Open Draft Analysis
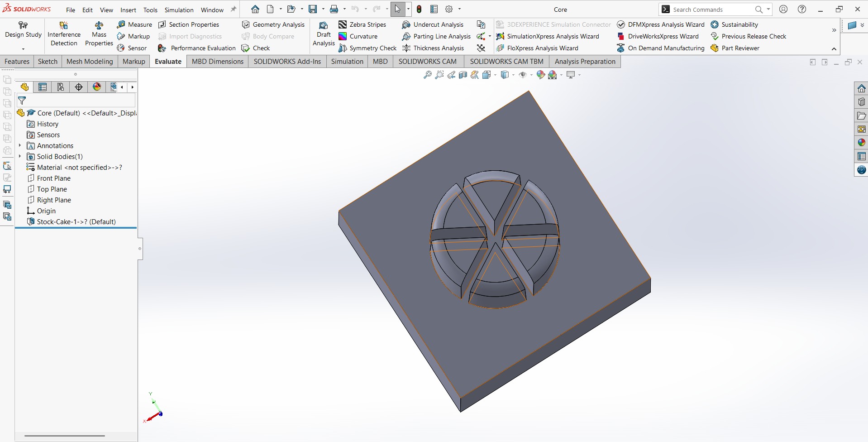 coord(324,34)
